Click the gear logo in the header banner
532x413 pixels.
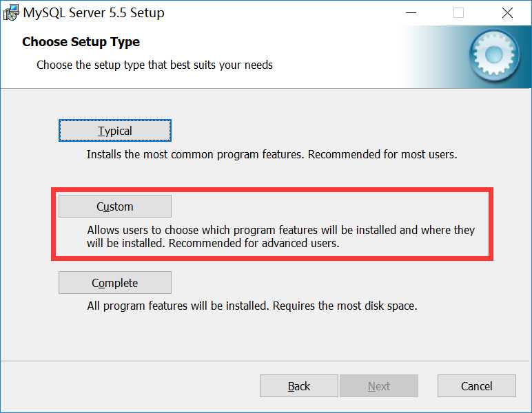point(494,55)
